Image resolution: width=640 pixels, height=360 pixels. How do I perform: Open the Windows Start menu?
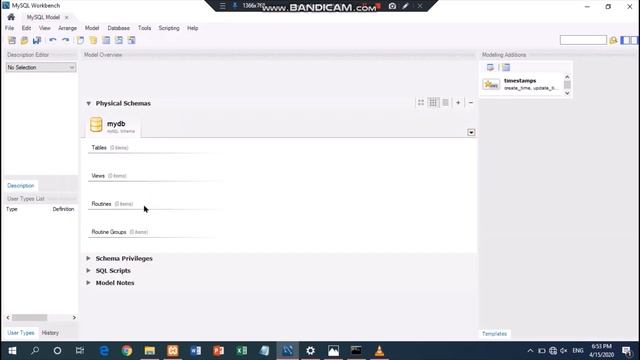point(12,351)
